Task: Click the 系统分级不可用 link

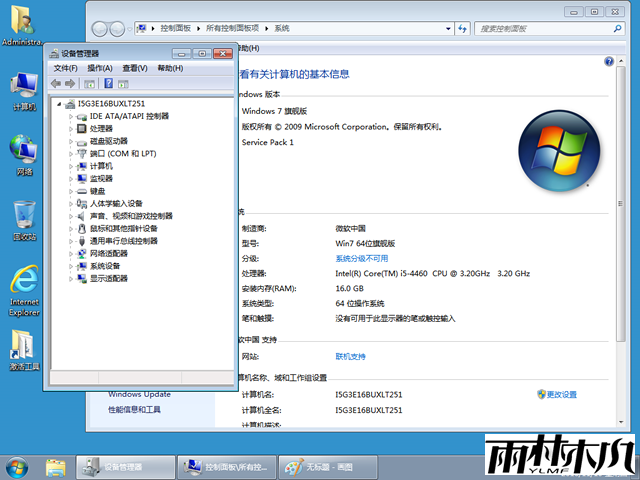Action: tap(362, 259)
